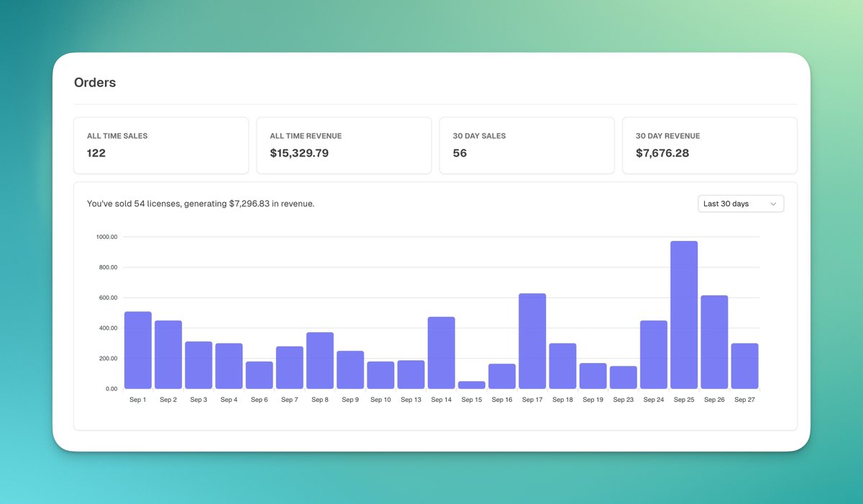Click the Sep 17 revenue bar

point(532,341)
